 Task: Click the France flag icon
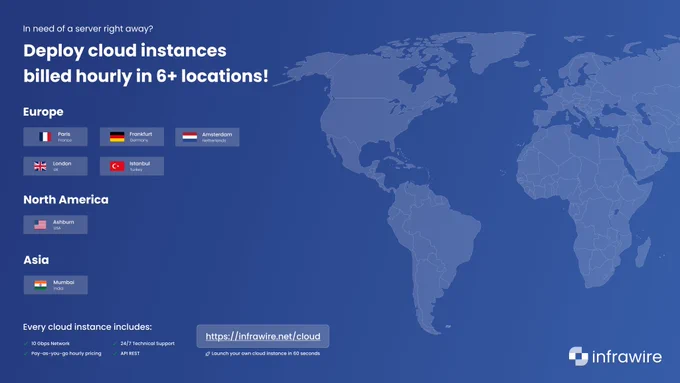tap(45, 137)
